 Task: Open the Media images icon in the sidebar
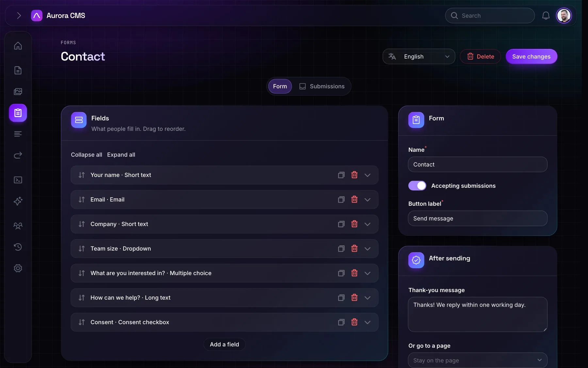click(x=18, y=92)
